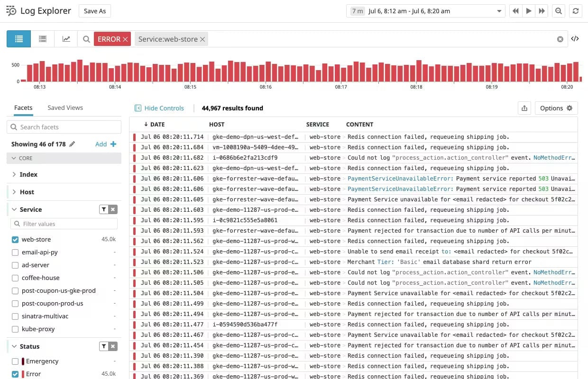This screenshot has height=379, width=588.
Task: Click the SERVICE column header
Action: pos(318,125)
